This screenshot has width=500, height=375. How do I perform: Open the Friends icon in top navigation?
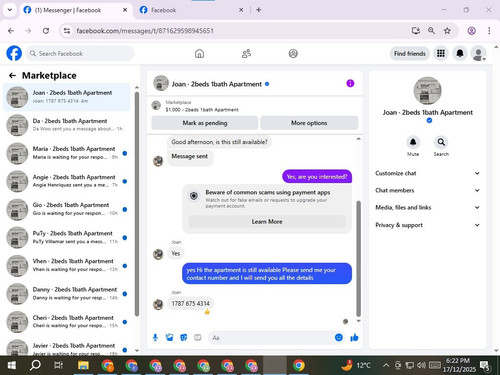(x=246, y=53)
